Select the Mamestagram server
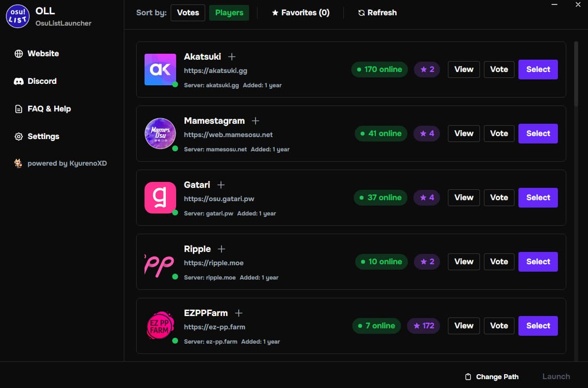Image resolution: width=588 pixels, height=388 pixels. [538, 134]
